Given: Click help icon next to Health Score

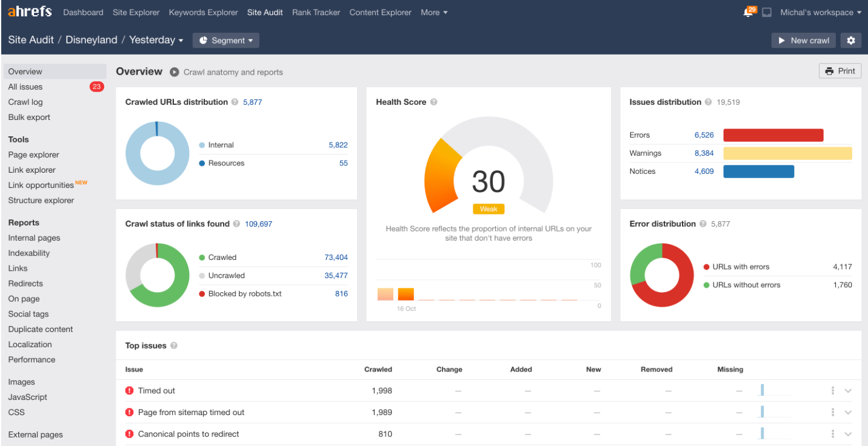Looking at the screenshot, I should pos(433,102).
